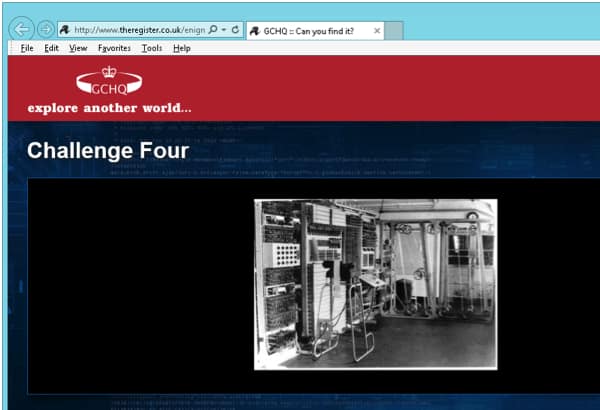Screen dimensions: 600x410
Task: Open the Tools menu
Action: 151,48
